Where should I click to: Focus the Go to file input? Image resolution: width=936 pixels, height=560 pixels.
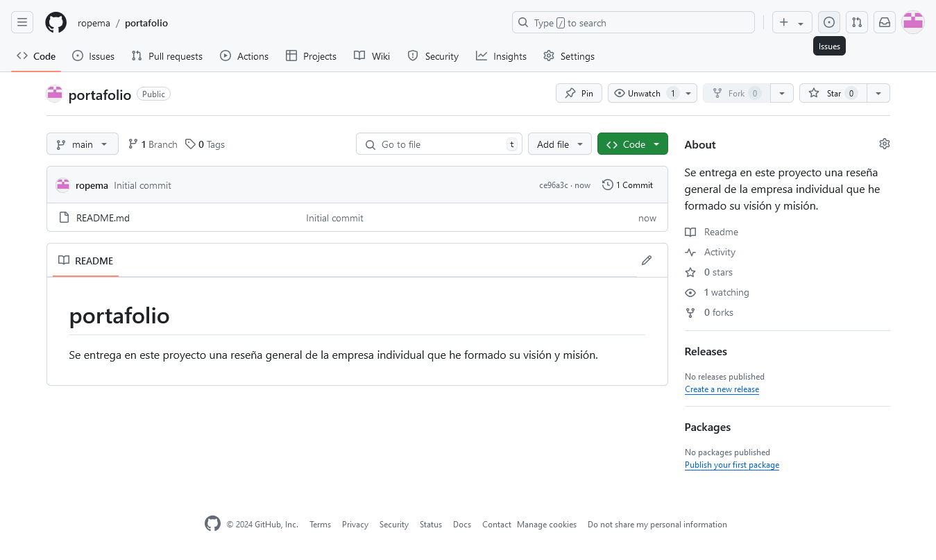(x=439, y=144)
